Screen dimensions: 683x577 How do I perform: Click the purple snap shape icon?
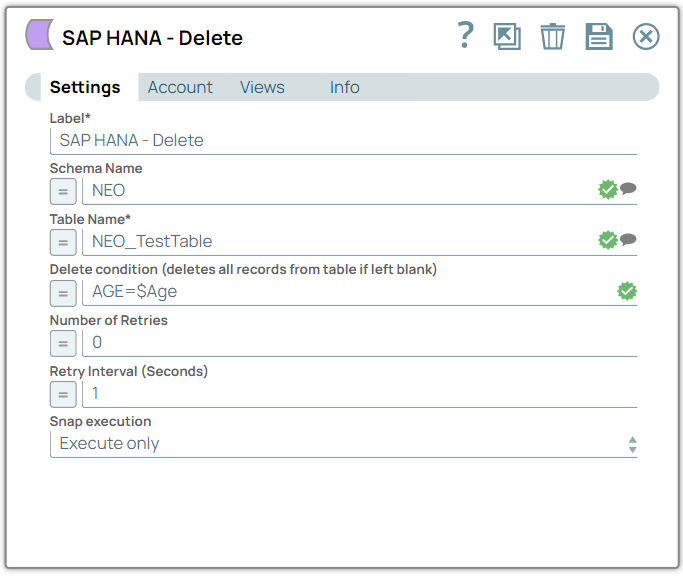[40, 34]
